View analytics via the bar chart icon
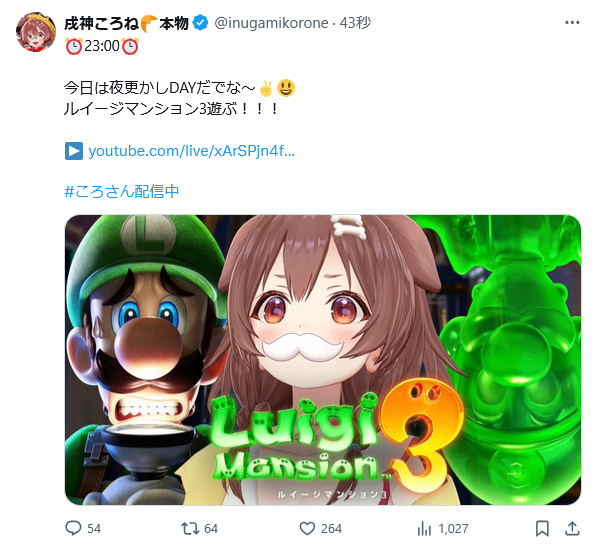This screenshot has width=598, height=550. (x=424, y=528)
